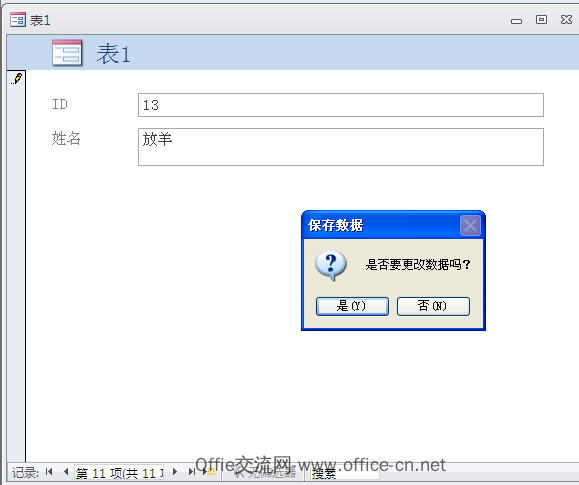Click the current record number box
579x485 pixels.
(x=119, y=472)
